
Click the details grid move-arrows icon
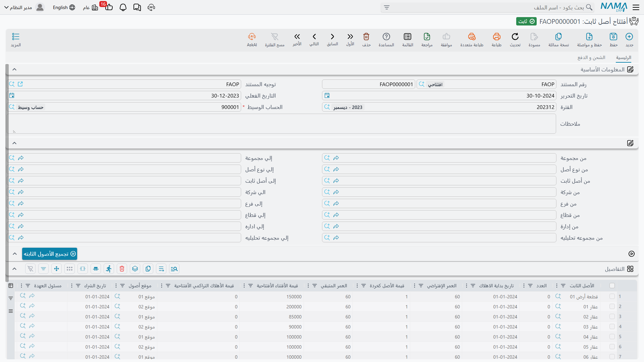(56, 269)
